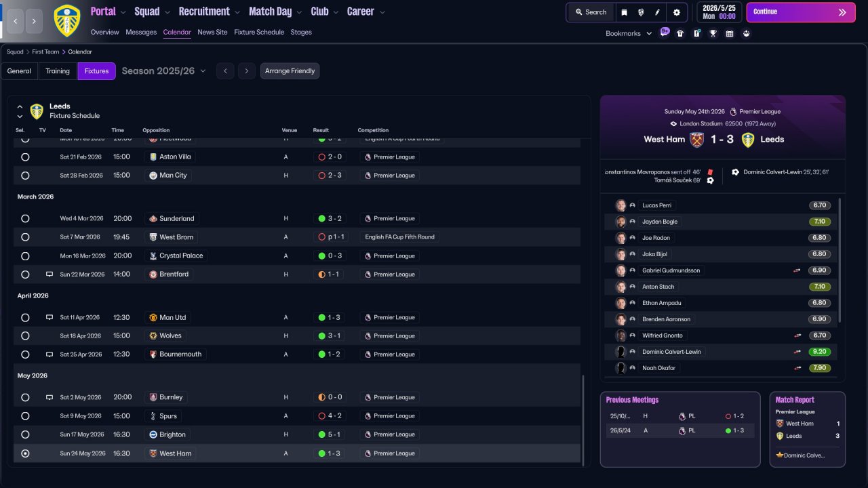
Task: Click the 26/5/24 previous meeting row
Action: coord(680,430)
